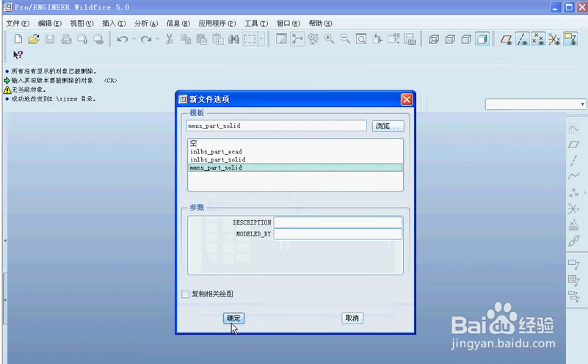Select No Hidden display style
The width and height of the screenshot is (588, 364).
pos(465,39)
